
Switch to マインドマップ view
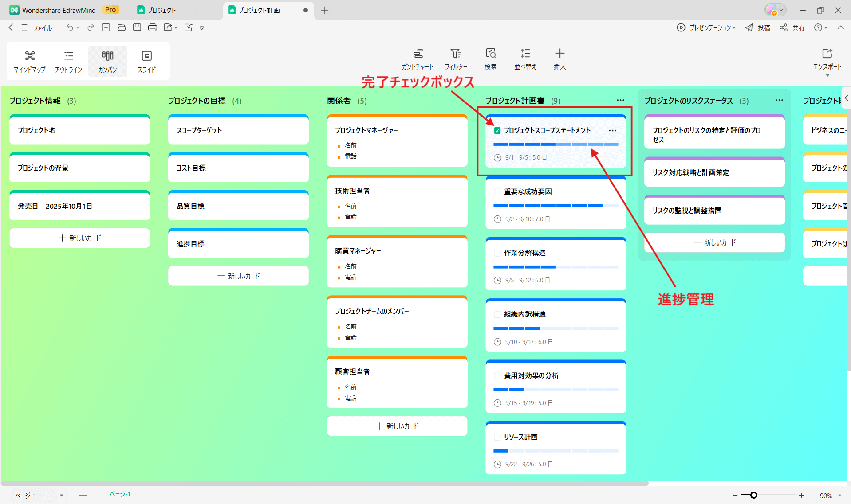click(29, 61)
